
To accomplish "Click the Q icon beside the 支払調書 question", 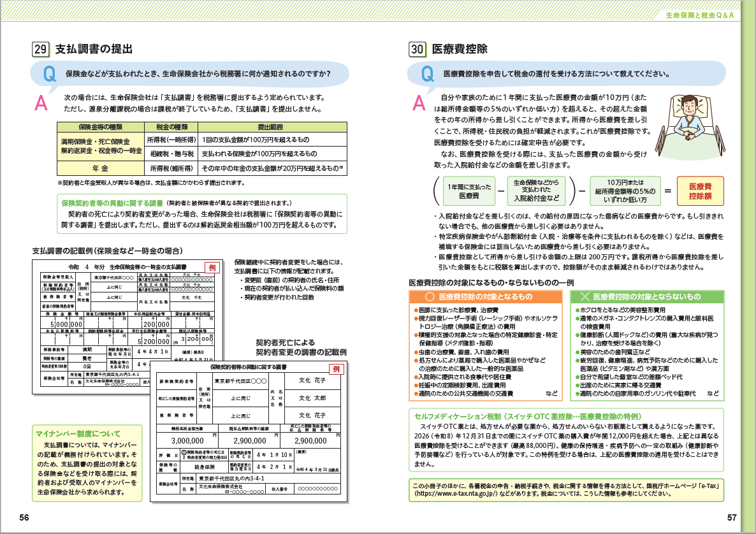I will click(x=49, y=74).
